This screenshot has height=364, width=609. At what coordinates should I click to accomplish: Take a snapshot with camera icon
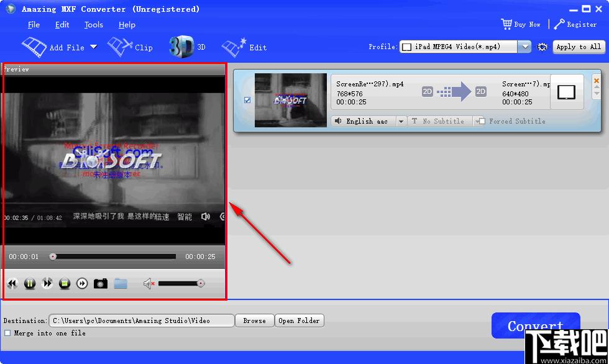pyautogui.click(x=100, y=284)
